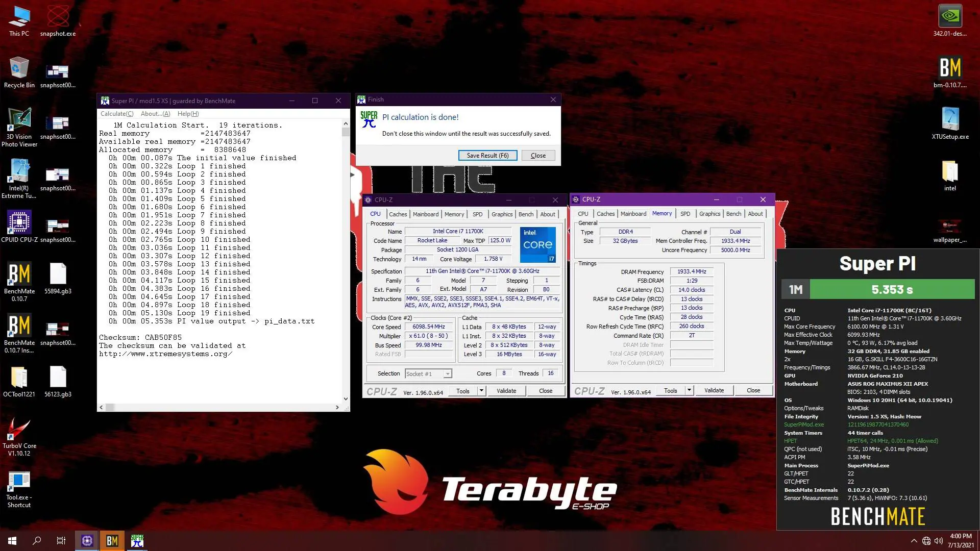Open Graphics tab in right CPU-Z window
The image size is (980, 551).
[x=709, y=214]
